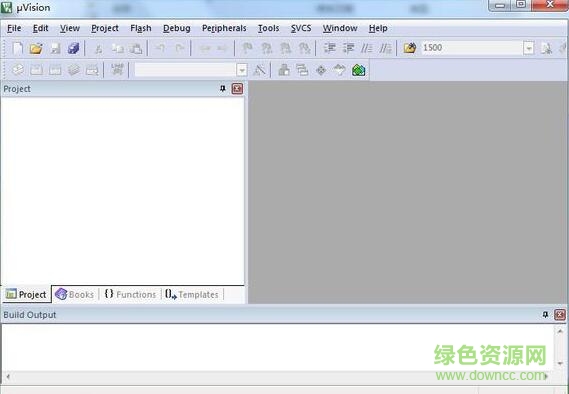Click the Manage Project Items icon
The width and height of the screenshot is (569, 394).
284,70
